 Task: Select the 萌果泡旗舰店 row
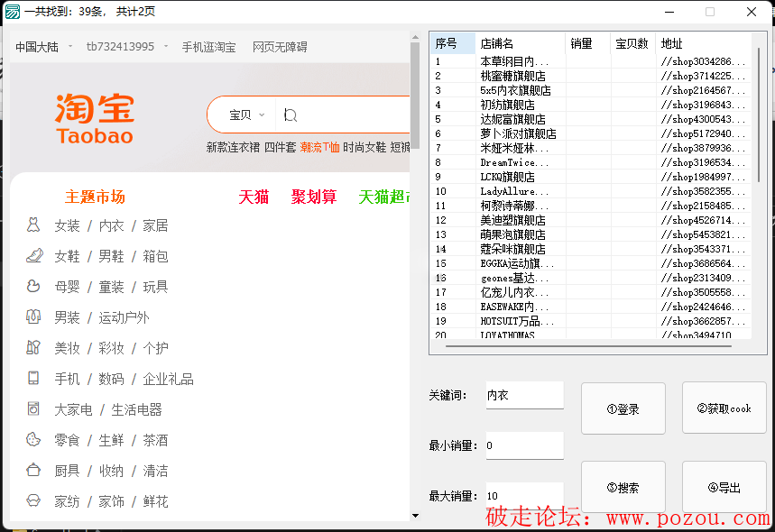click(x=591, y=234)
